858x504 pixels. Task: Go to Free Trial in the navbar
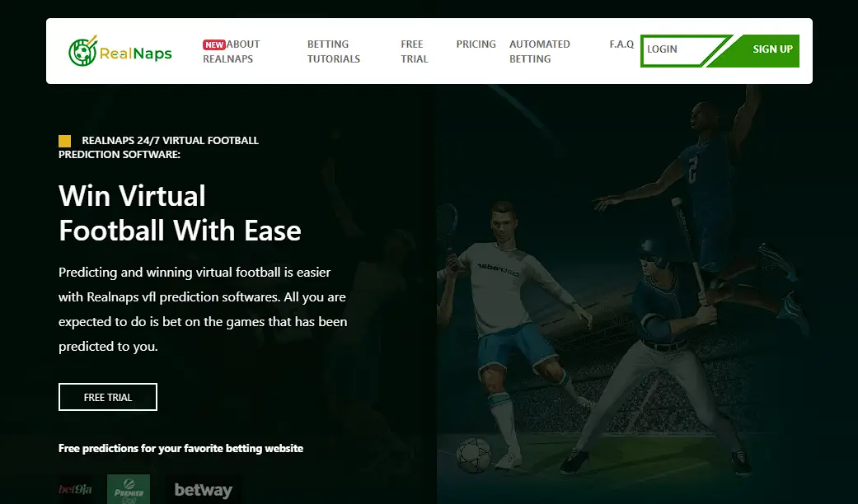[x=414, y=52]
